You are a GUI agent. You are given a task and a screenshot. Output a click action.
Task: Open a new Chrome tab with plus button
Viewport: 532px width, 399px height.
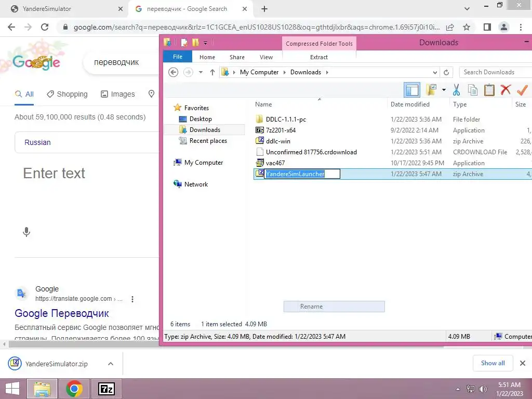point(264,9)
